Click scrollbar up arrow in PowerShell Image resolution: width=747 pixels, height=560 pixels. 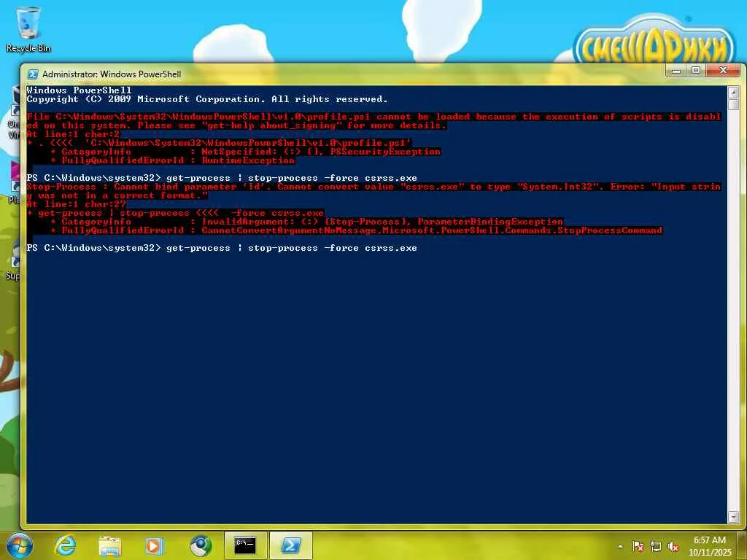tap(733, 92)
